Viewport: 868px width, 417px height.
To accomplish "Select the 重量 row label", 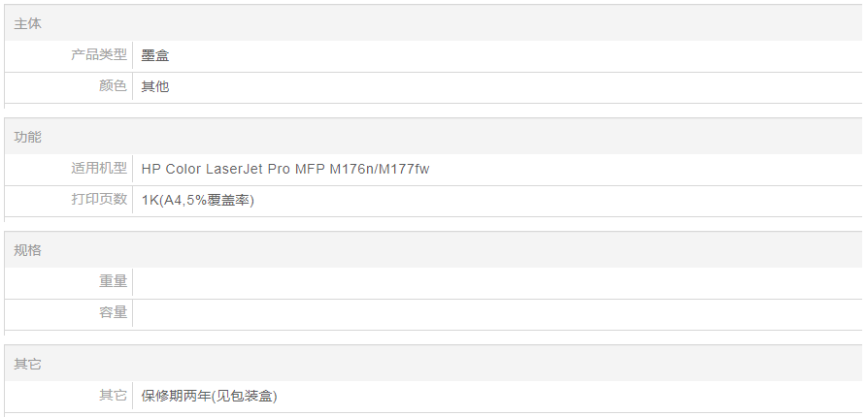I will pyautogui.click(x=113, y=282).
